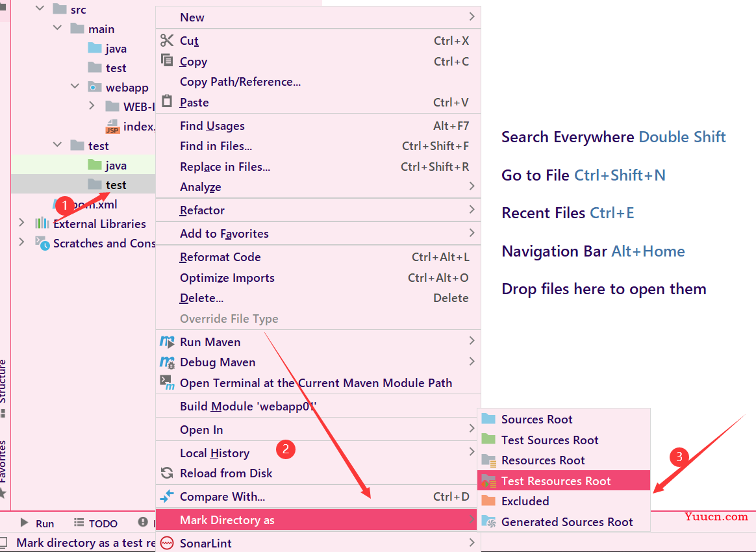The height and width of the screenshot is (552, 756).
Task: Click the WEB-INF folder icon
Action: tap(112, 106)
